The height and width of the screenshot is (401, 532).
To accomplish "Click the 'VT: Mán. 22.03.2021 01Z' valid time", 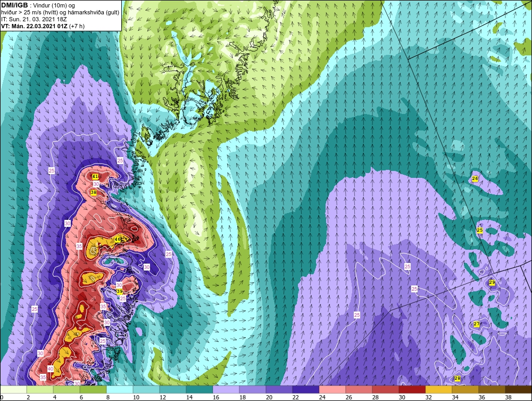I will coord(34,26).
